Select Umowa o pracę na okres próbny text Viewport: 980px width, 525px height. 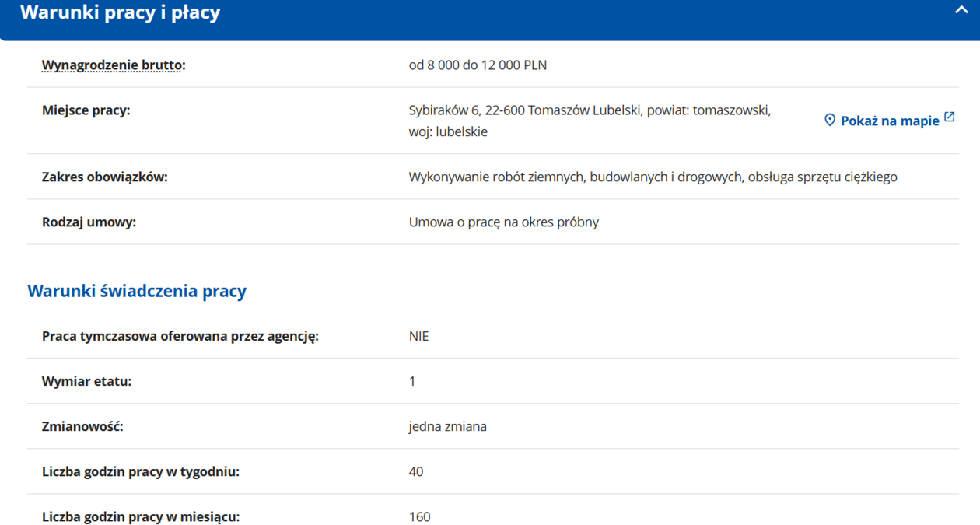[503, 222]
